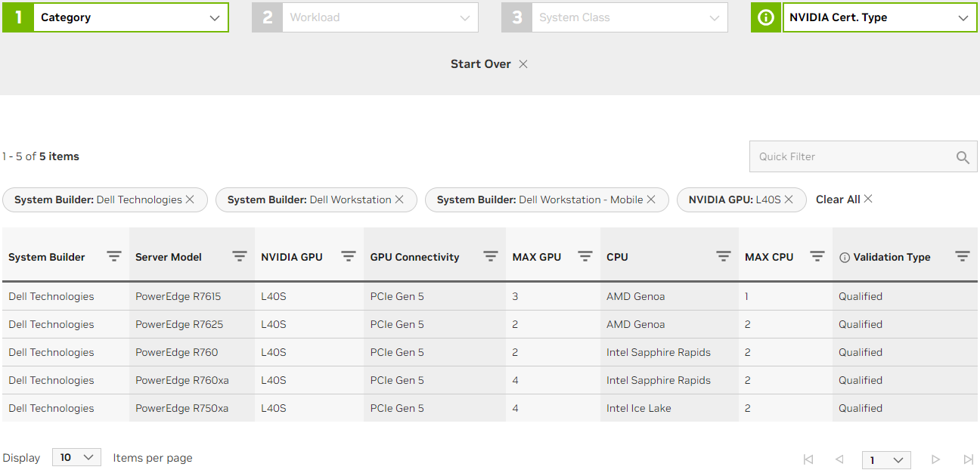Remove the Dell Workstation - Mobile filter chip
The height and width of the screenshot is (473, 980).
pyautogui.click(x=651, y=199)
